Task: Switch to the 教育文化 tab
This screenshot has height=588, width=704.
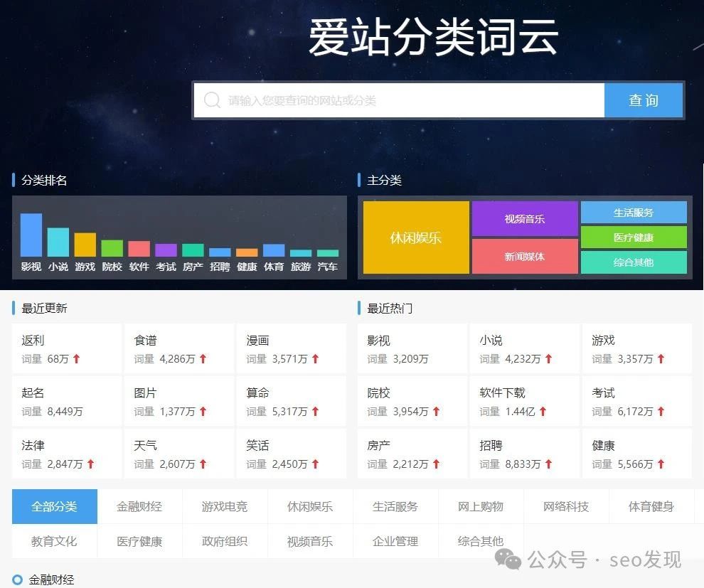Action: click(x=54, y=541)
